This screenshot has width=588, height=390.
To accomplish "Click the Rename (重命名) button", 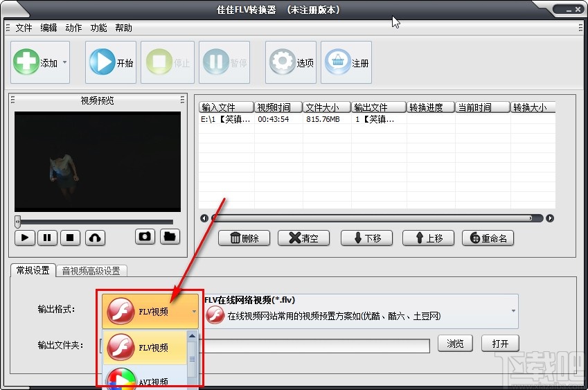I will click(x=488, y=238).
